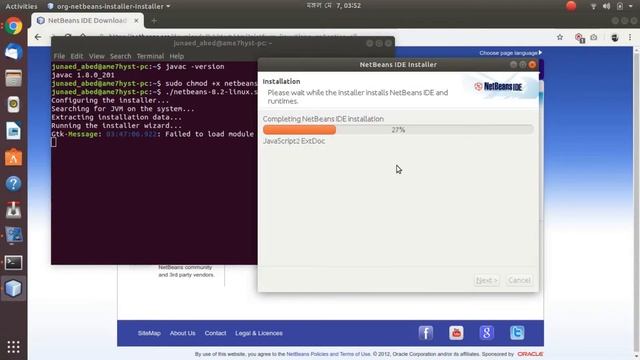640x360 pixels.
Task: Click 'Extracting installation data...' terminal line
Action: [116, 117]
